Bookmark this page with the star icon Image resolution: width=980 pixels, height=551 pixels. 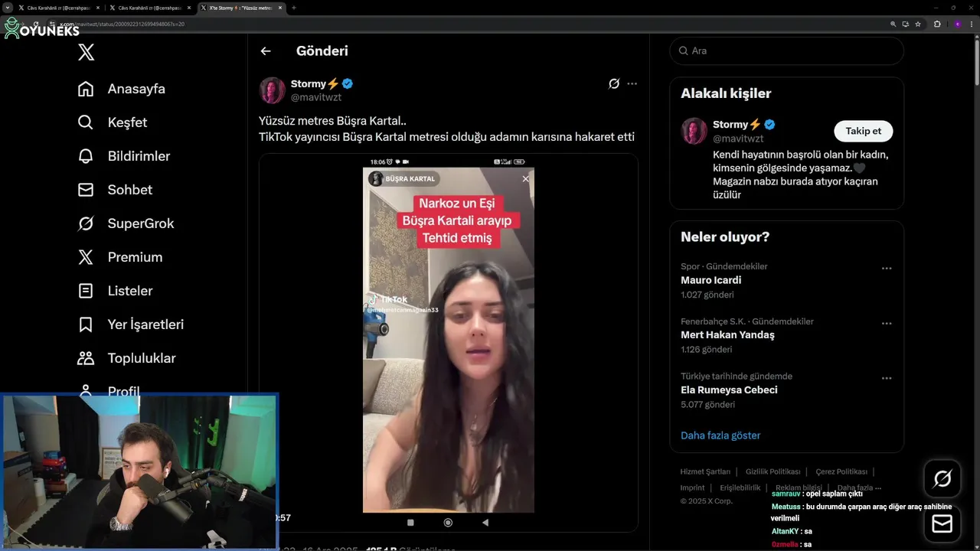[x=918, y=24]
